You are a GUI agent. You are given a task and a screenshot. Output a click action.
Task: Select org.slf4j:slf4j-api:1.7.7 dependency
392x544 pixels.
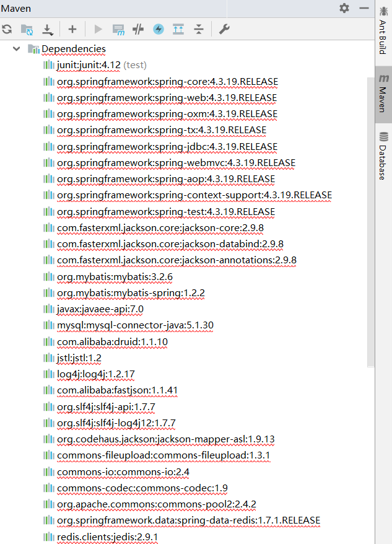(99, 407)
